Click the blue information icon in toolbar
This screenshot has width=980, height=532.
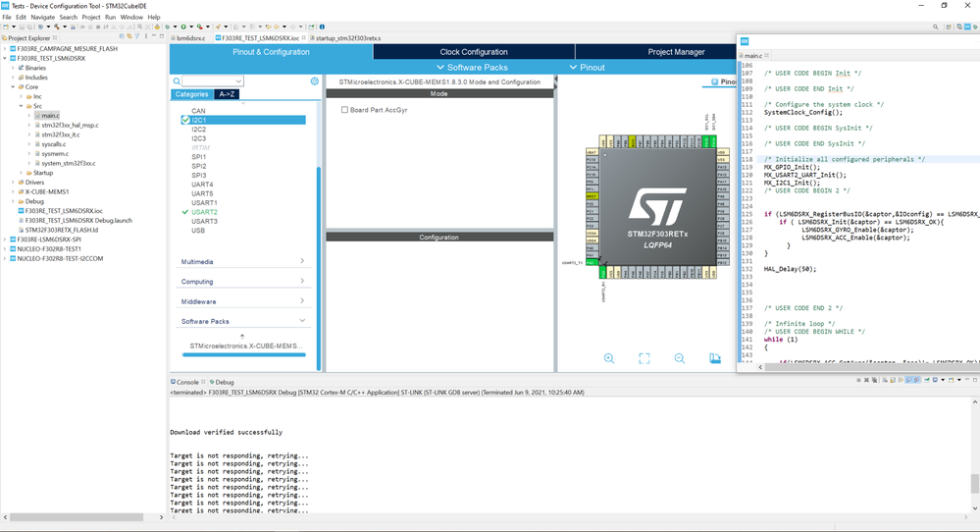pos(322,27)
